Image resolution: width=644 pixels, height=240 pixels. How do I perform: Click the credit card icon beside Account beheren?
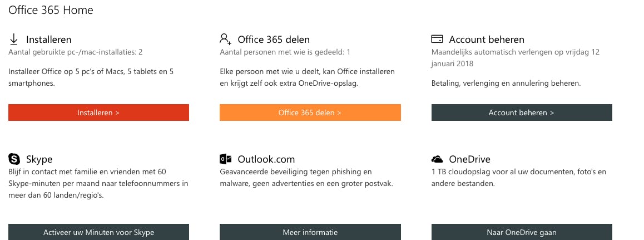(437, 39)
